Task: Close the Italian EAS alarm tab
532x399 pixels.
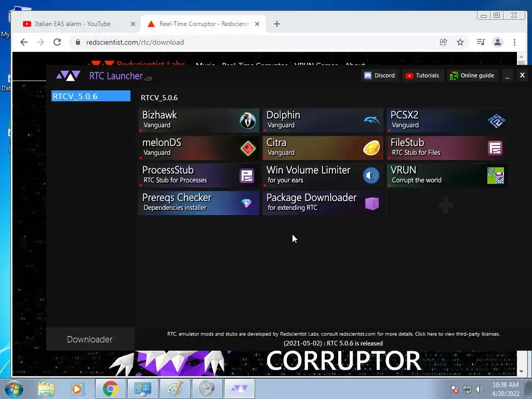Action: (x=132, y=24)
